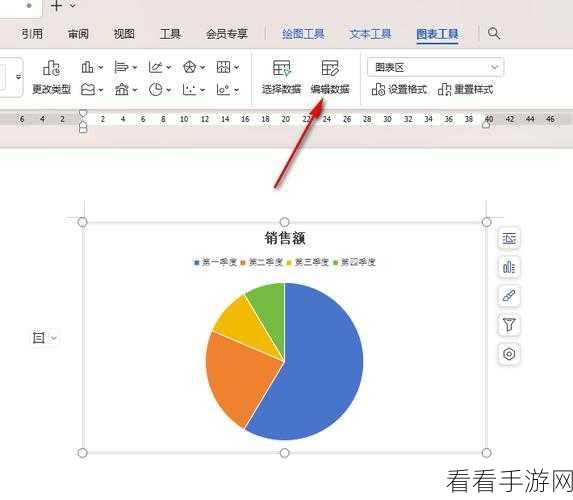Switch to the 文本工具 tab
The image size is (573, 500).
coord(370,34)
